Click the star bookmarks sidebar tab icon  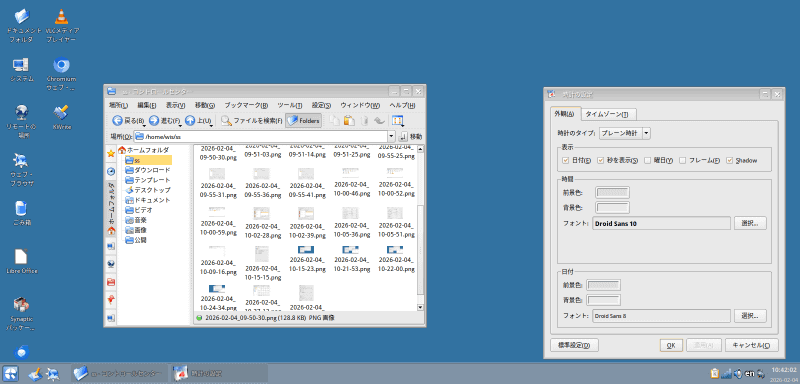coord(111,153)
